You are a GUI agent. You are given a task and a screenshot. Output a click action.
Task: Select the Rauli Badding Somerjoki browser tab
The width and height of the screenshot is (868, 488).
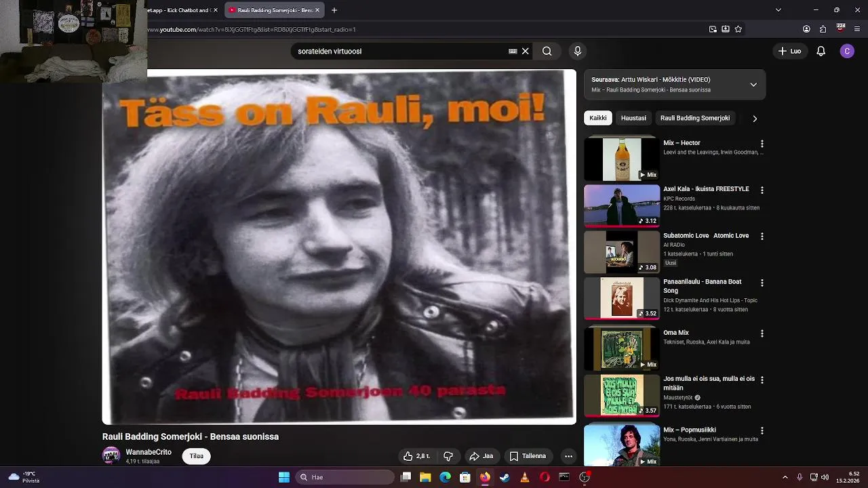pyautogui.click(x=274, y=10)
